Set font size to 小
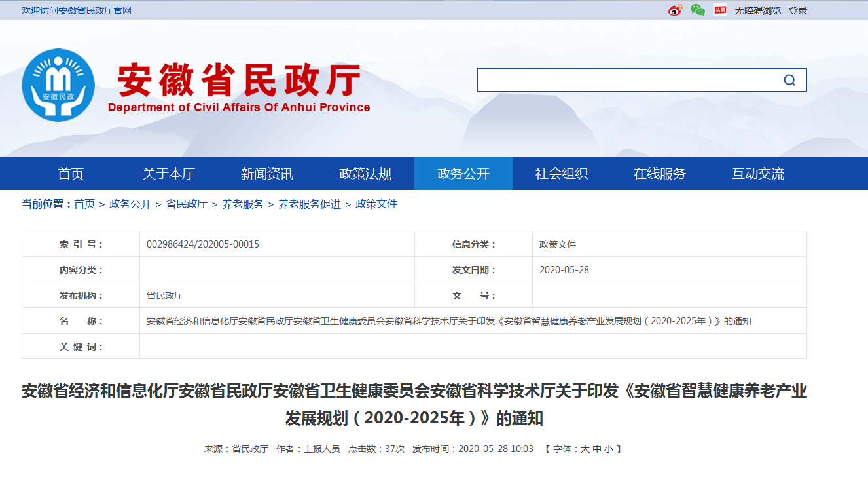This screenshot has height=477, width=868. coord(609,449)
